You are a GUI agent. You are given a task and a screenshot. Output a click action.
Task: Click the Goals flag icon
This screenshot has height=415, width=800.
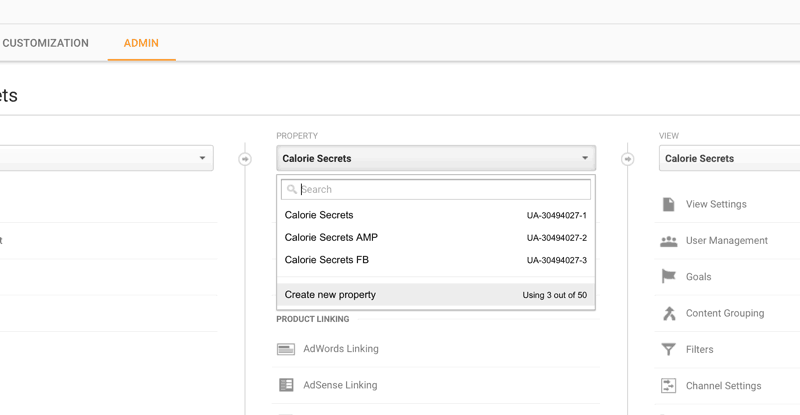(668, 277)
